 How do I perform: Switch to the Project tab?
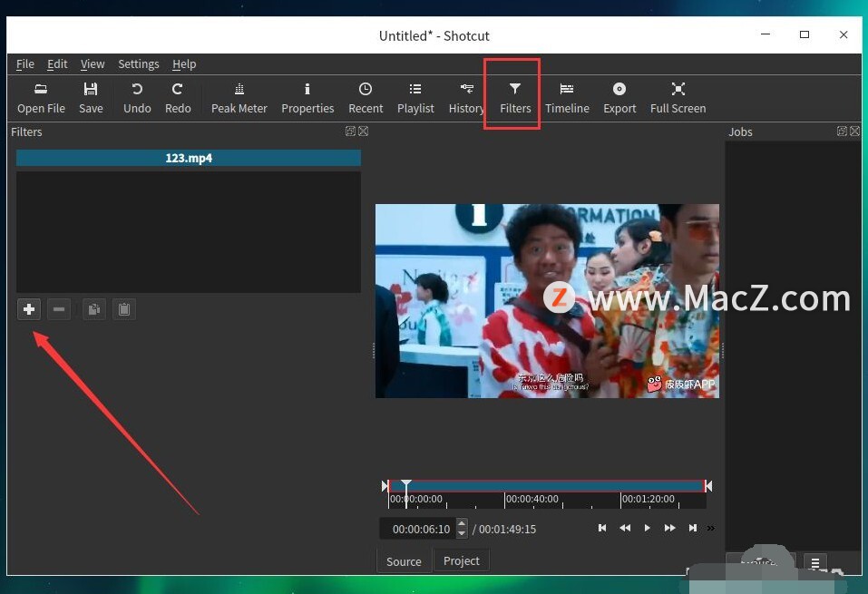461,560
